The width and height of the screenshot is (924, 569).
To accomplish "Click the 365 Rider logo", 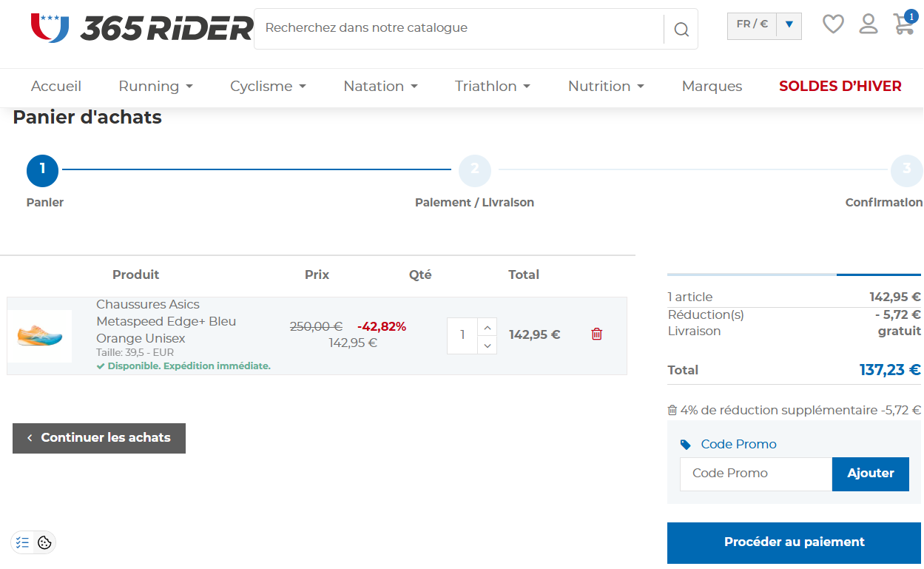I will click(x=141, y=28).
